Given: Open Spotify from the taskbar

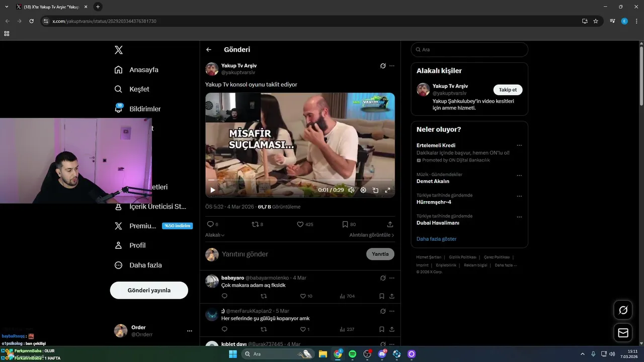Looking at the screenshot, I should point(353,354).
